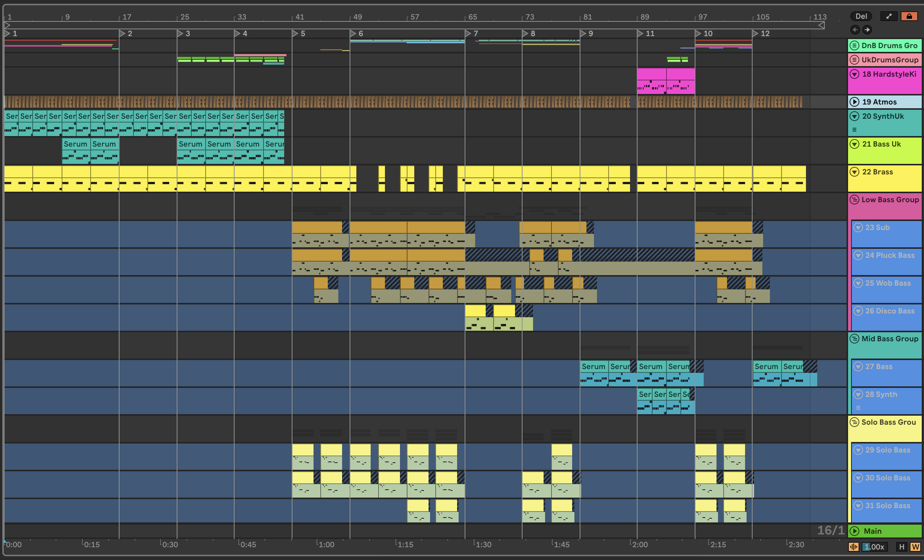Select the 19 Atmos audio clip
The image size is (924, 560).
point(317,102)
